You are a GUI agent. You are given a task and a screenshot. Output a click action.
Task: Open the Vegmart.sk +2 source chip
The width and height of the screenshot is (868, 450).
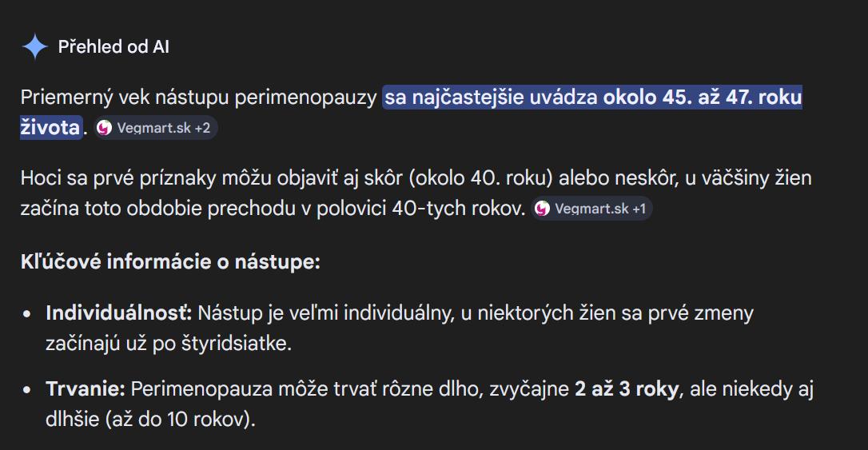coord(156,128)
